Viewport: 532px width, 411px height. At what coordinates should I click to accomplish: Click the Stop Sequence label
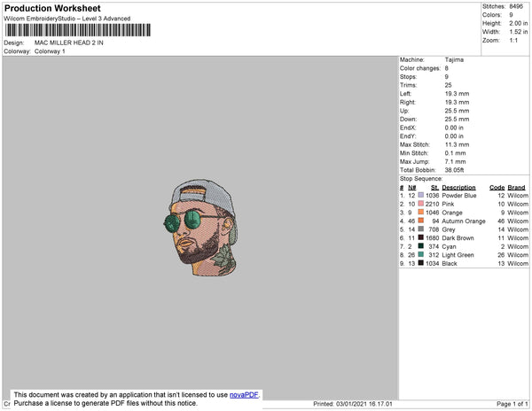coord(421,179)
